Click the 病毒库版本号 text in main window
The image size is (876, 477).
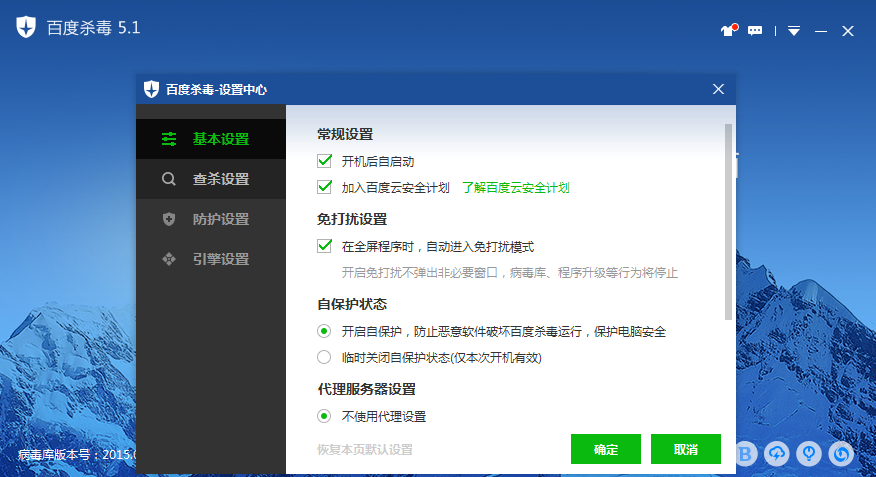pos(77,455)
